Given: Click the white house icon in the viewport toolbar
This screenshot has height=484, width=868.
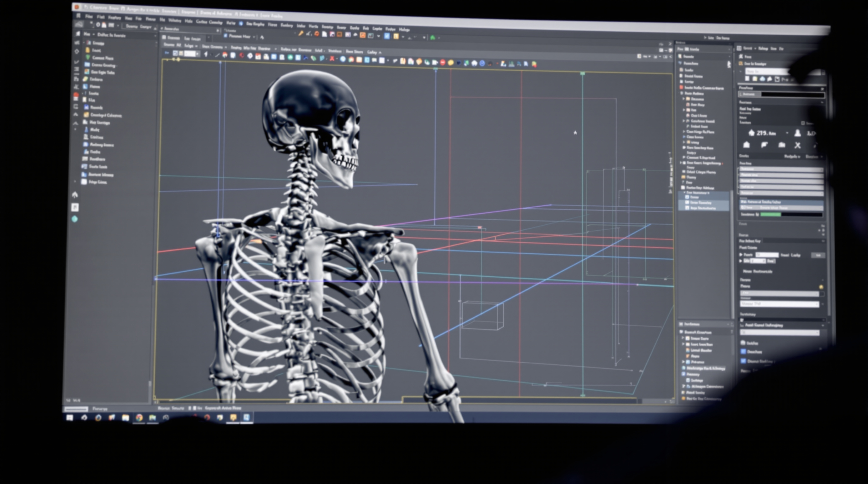Looking at the screenshot, I should pos(474,63).
